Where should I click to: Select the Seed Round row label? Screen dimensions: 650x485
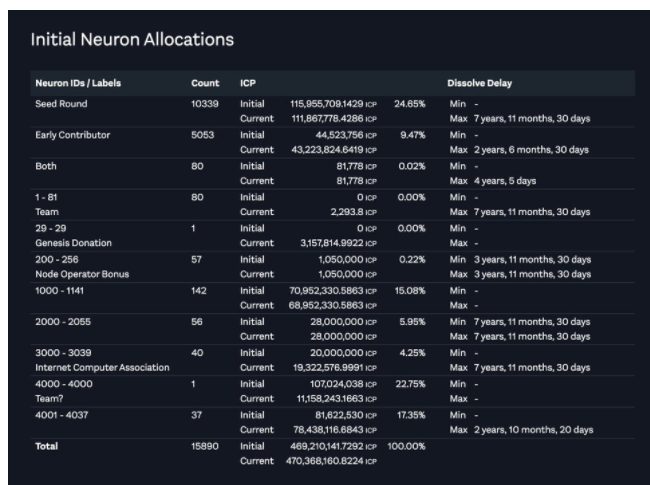pyautogui.click(x=61, y=104)
